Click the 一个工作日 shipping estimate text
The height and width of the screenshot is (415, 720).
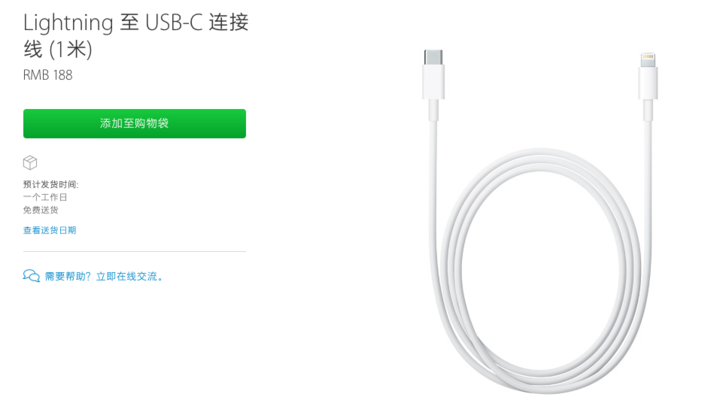pos(45,197)
